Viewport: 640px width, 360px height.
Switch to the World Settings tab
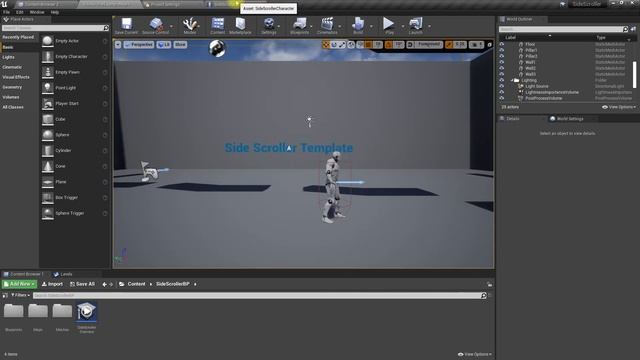(567, 119)
